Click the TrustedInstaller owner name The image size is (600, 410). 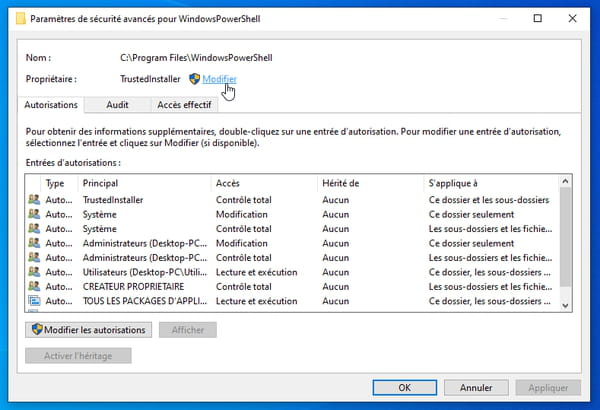click(x=150, y=79)
